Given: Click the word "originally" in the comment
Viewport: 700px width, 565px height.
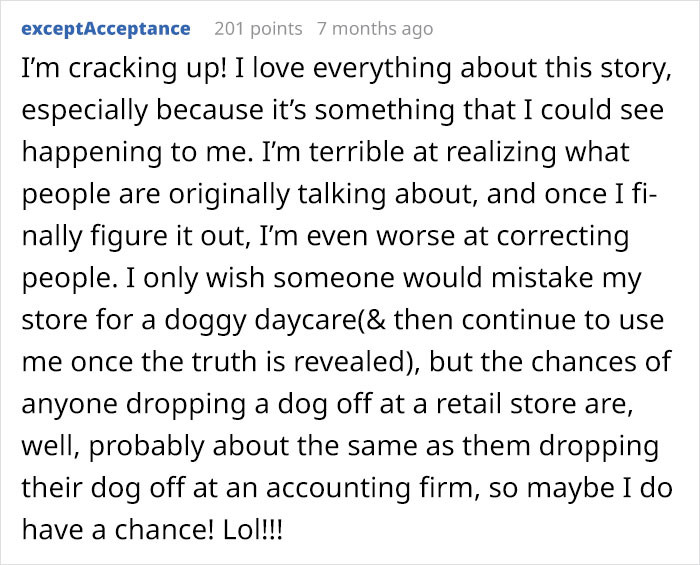Looking at the screenshot, I should tap(229, 195).
